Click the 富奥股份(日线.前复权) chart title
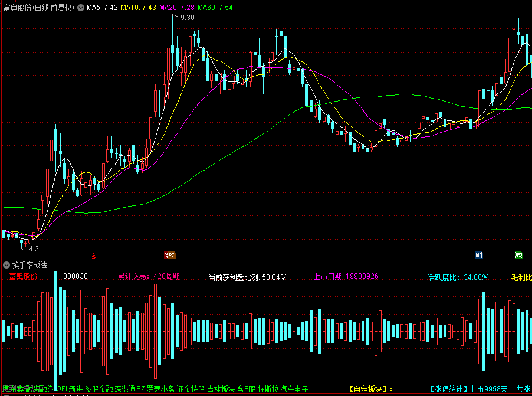 (39, 8)
